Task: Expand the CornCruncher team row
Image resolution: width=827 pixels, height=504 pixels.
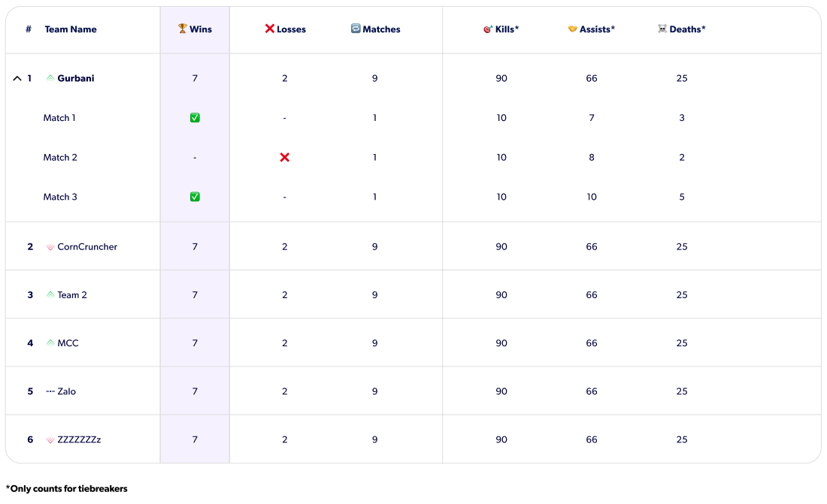Action: pyautogui.click(x=30, y=246)
